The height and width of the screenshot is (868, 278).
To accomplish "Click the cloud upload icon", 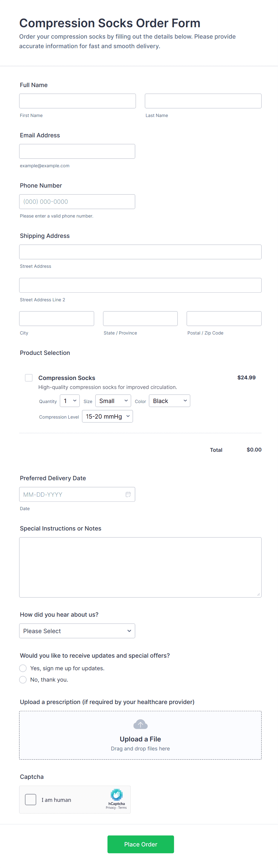I will [x=140, y=724].
